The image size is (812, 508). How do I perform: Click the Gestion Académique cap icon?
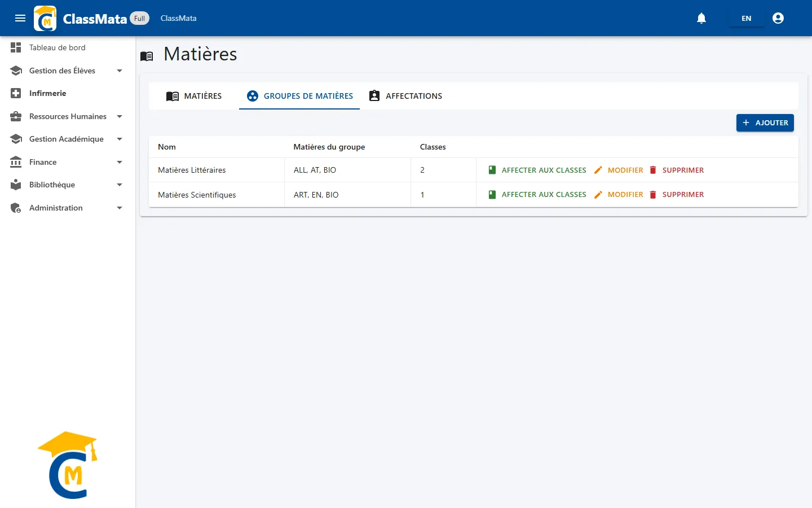coord(16,139)
